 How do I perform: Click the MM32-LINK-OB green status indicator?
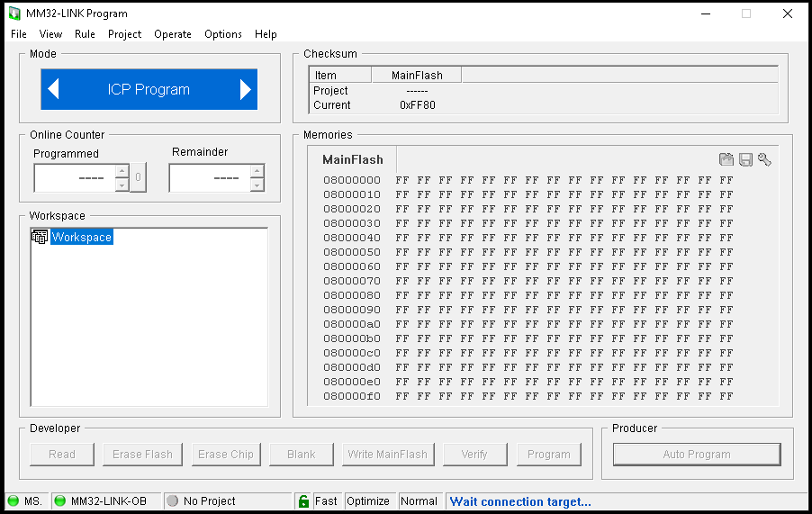[x=60, y=501]
